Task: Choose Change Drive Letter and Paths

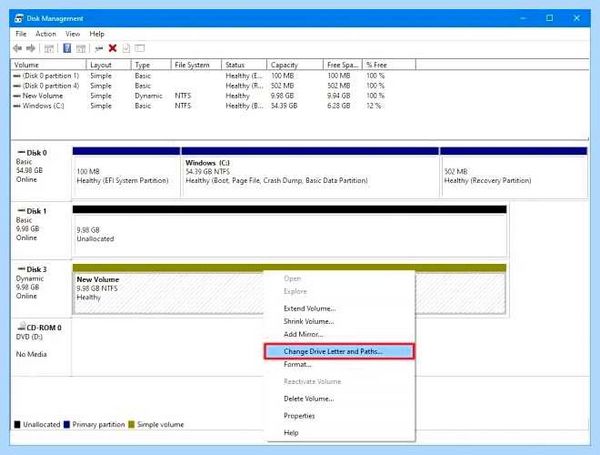Action: tap(339, 351)
